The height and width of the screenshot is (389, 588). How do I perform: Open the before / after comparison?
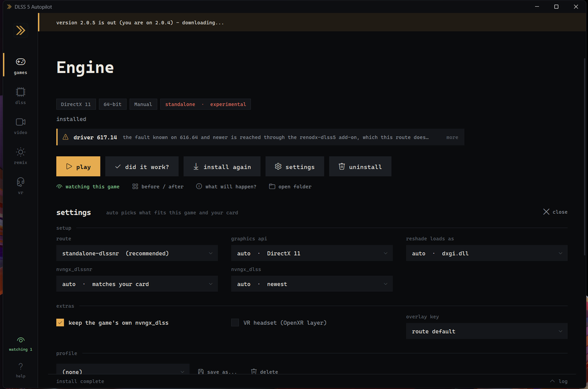(158, 186)
